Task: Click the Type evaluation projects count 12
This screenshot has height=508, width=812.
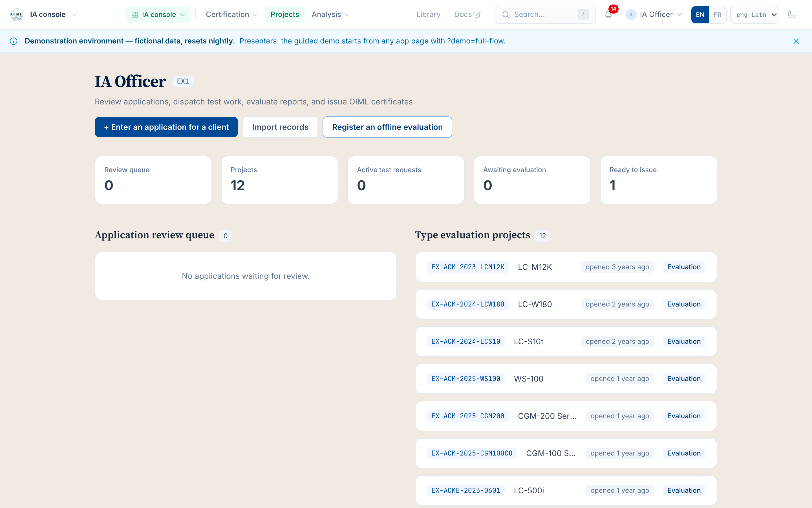Action: (x=542, y=236)
